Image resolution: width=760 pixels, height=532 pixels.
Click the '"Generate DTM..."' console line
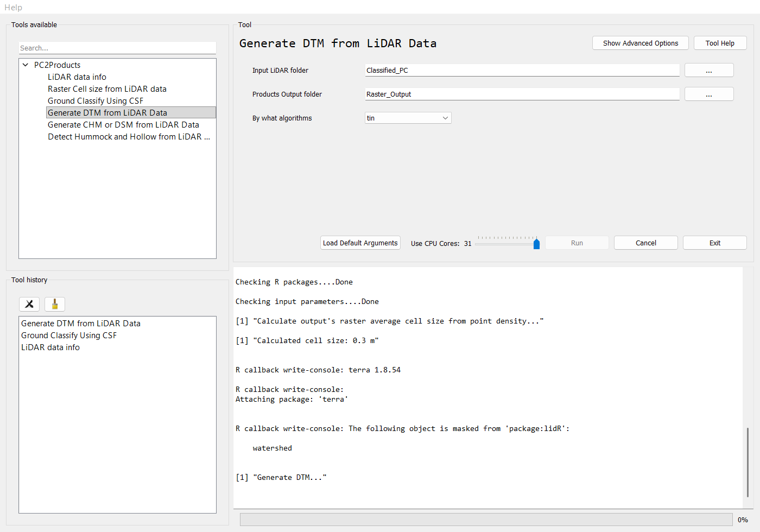281,478
